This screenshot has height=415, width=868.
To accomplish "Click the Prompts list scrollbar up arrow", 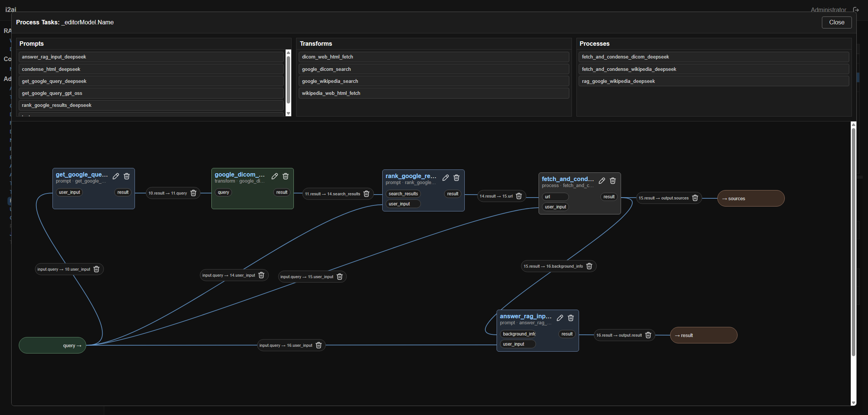I will (288, 52).
